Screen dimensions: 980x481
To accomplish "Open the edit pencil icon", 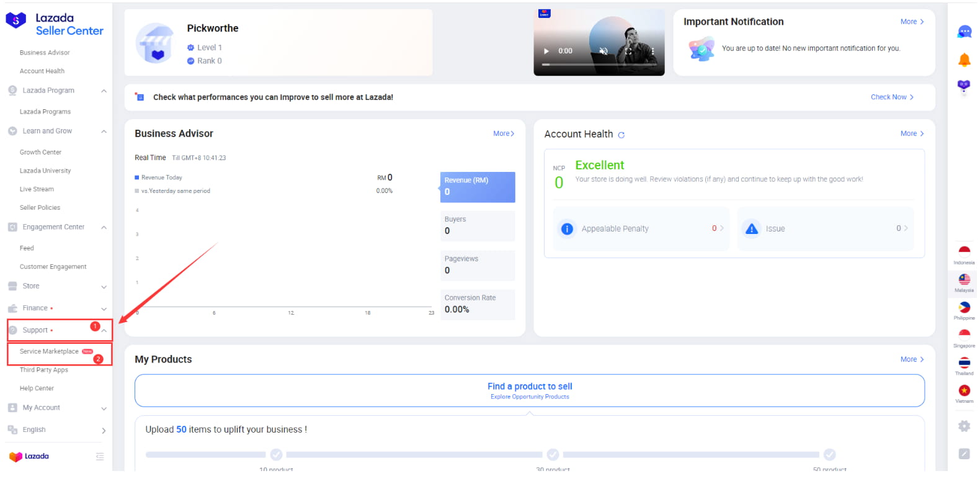I will (964, 454).
